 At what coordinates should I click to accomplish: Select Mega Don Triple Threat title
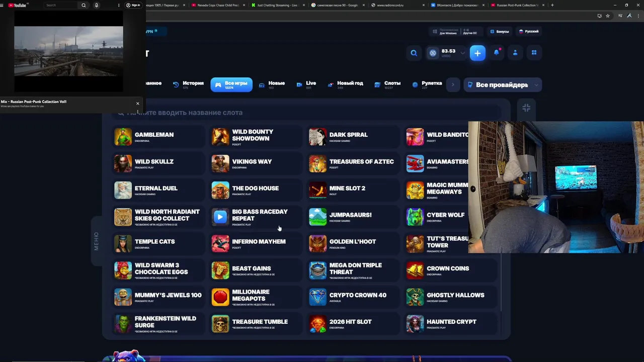point(355,268)
